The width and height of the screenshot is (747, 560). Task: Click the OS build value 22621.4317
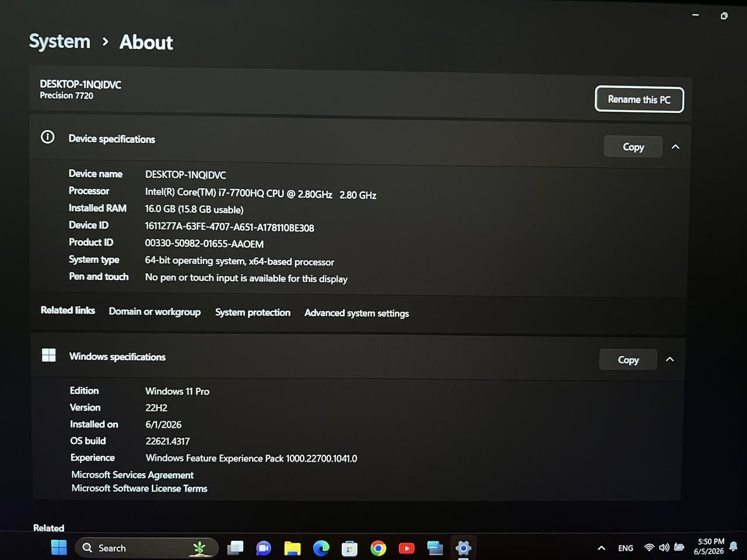click(x=167, y=442)
